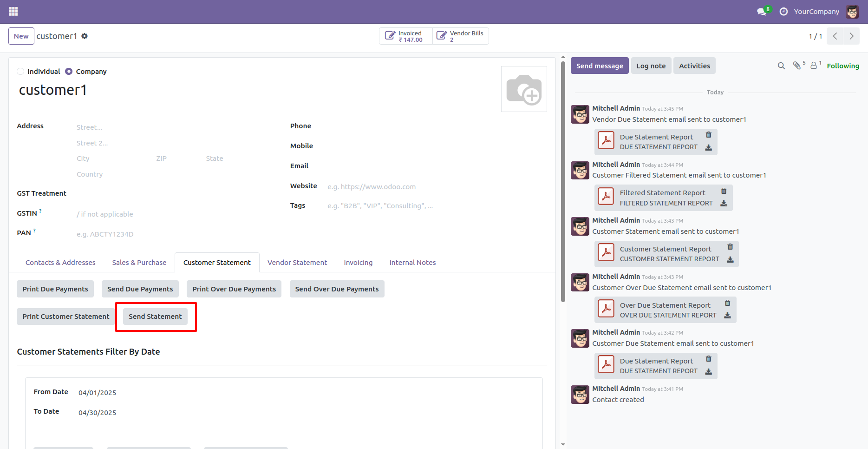Open the Tags selector field
This screenshot has height=449, width=868.
[x=381, y=205]
